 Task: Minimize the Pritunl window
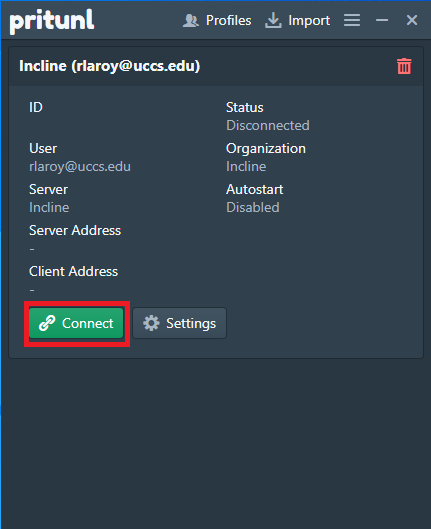click(382, 20)
